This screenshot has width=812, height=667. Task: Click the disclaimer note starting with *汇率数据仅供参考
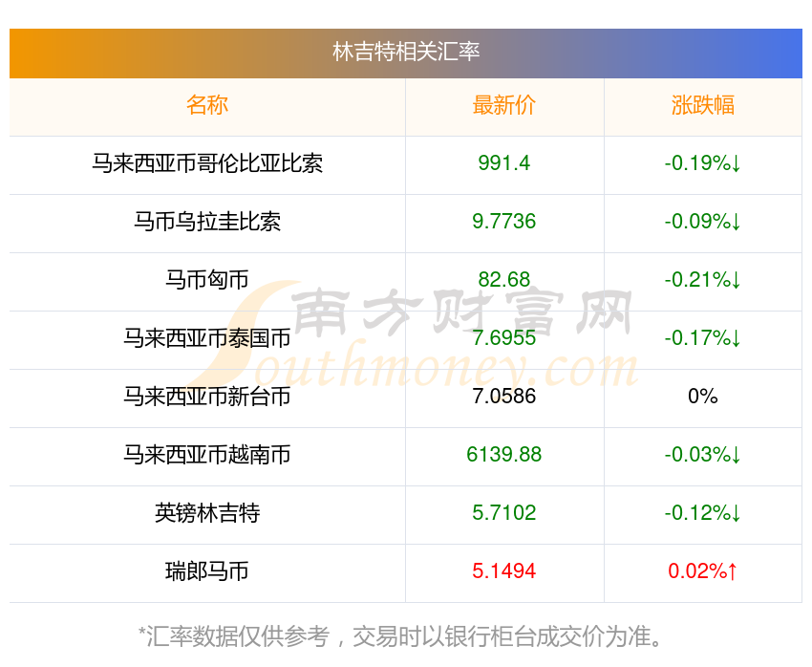400,636
